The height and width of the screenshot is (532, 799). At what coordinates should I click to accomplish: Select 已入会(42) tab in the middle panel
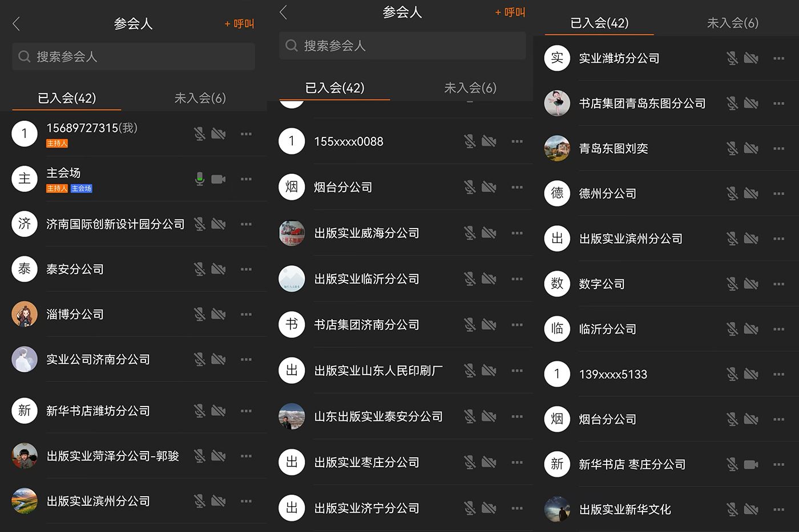(334, 88)
